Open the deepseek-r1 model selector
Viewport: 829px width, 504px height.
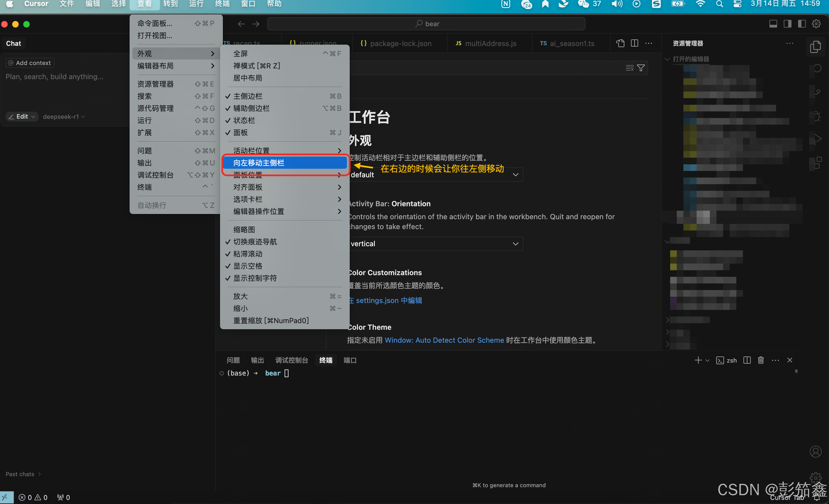(64, 117)
